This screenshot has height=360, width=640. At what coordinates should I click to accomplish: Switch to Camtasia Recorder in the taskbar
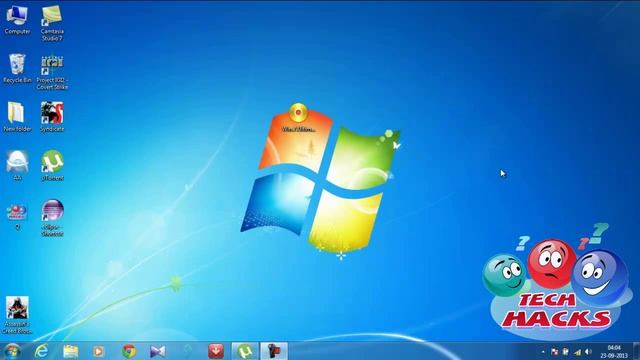point(274,351)
